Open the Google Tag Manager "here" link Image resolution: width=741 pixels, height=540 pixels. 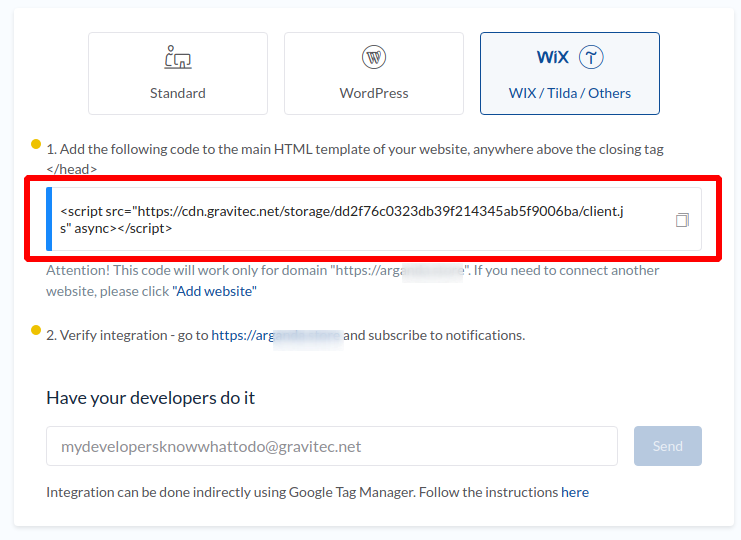coord(575,492)
